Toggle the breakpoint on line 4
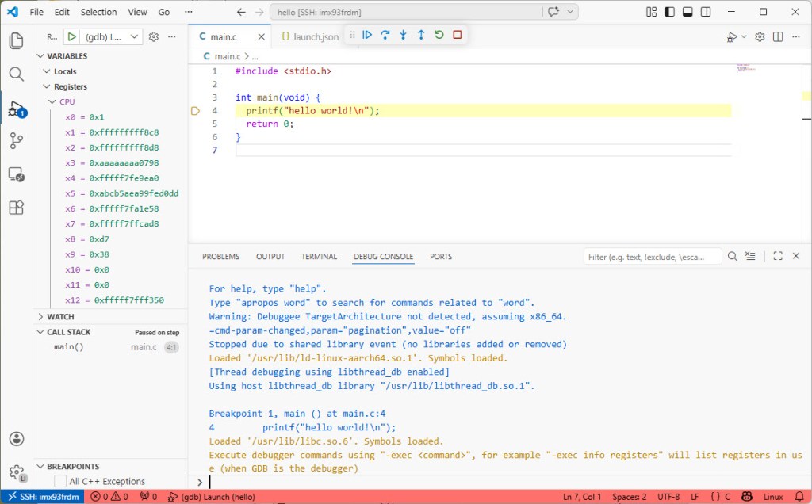Viewport: 812px width, 504px height. [x=195, y=110]
